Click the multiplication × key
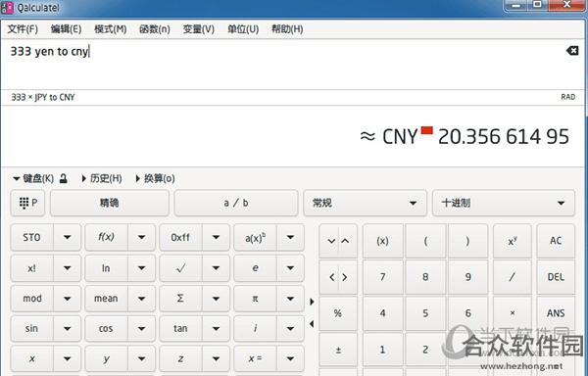 click(513, 313)
